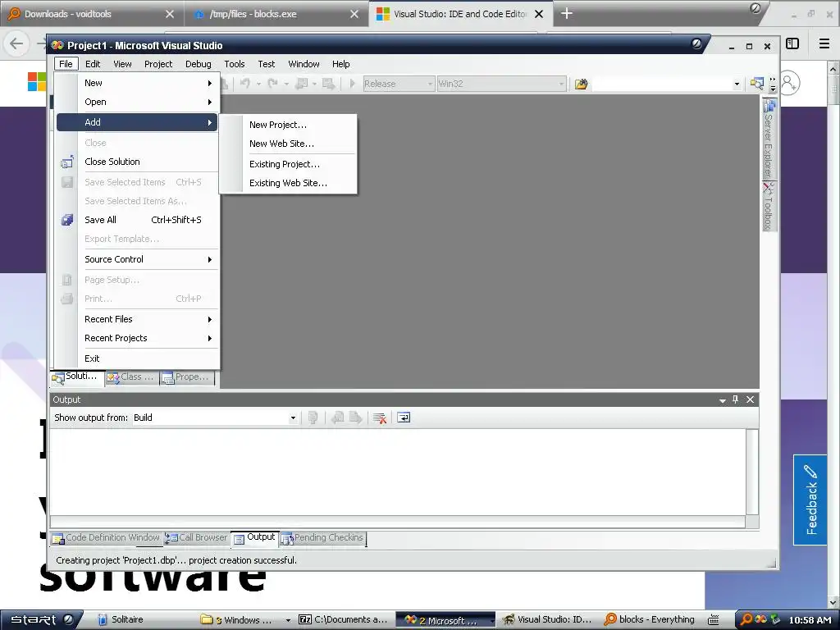Expand the Recent Files submenu
This screenshot has height=630, width=840.
tap(137, 319)
